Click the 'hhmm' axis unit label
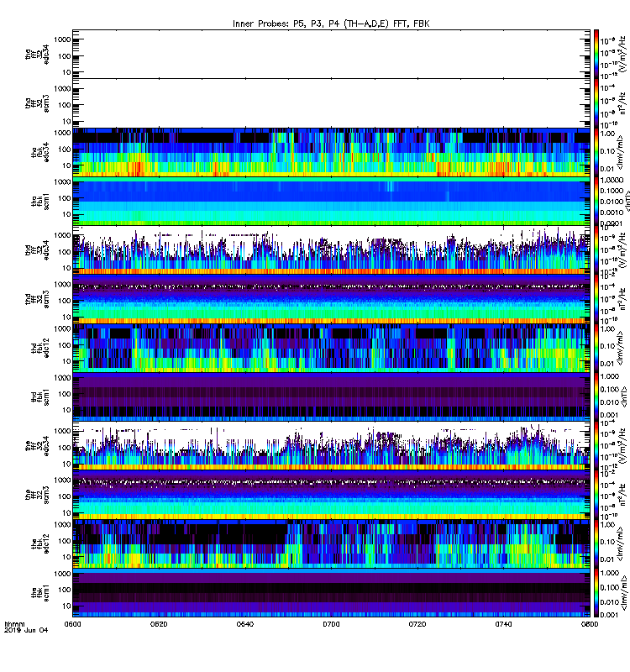Screen dimensions: 630x672 14,624
